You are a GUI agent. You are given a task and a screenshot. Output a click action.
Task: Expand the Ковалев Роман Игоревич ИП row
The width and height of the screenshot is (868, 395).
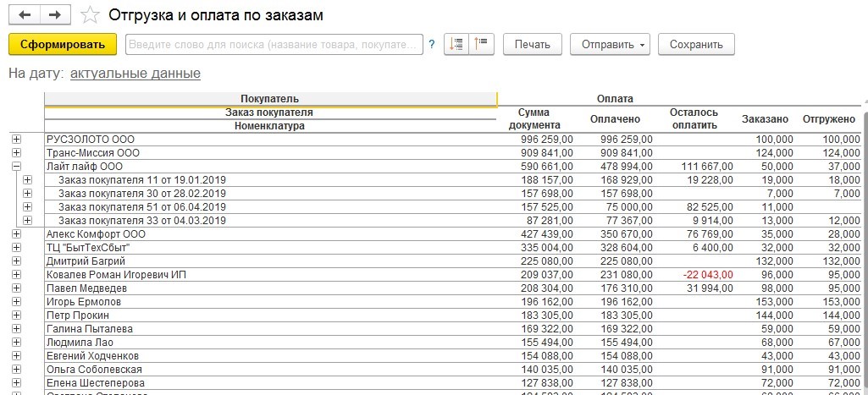coord(16,275)
